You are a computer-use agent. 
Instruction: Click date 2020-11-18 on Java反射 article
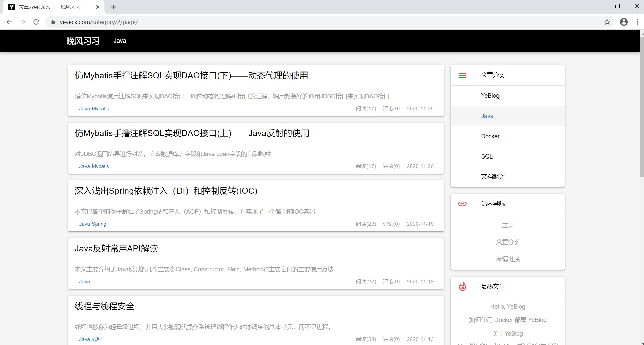pos(420,282)
